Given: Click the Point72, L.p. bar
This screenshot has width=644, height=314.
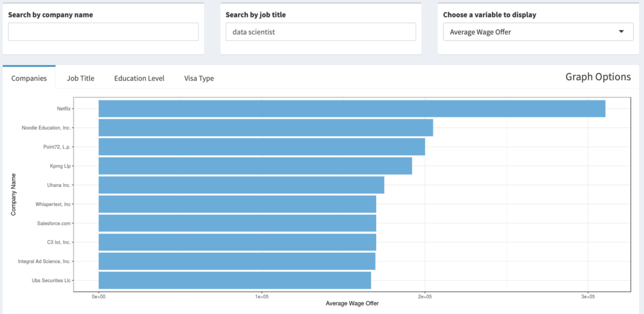Looking at the screenshot, I should pos(262,147).
